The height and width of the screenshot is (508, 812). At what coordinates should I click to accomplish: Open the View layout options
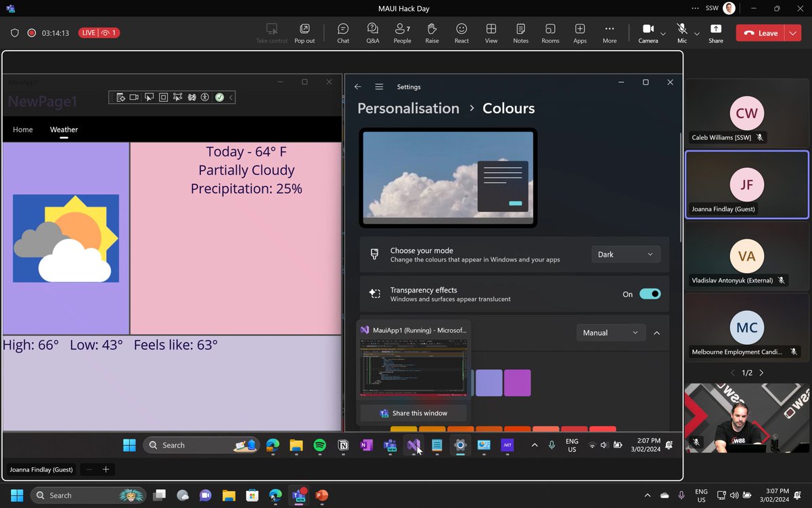[491, 33]
